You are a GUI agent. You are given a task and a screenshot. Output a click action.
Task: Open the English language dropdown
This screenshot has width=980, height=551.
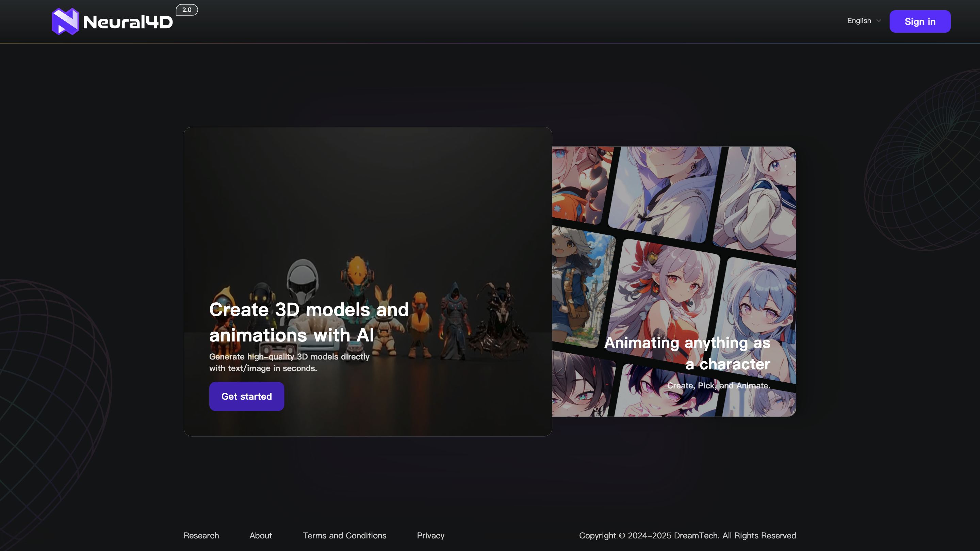(x=859, y=21)
